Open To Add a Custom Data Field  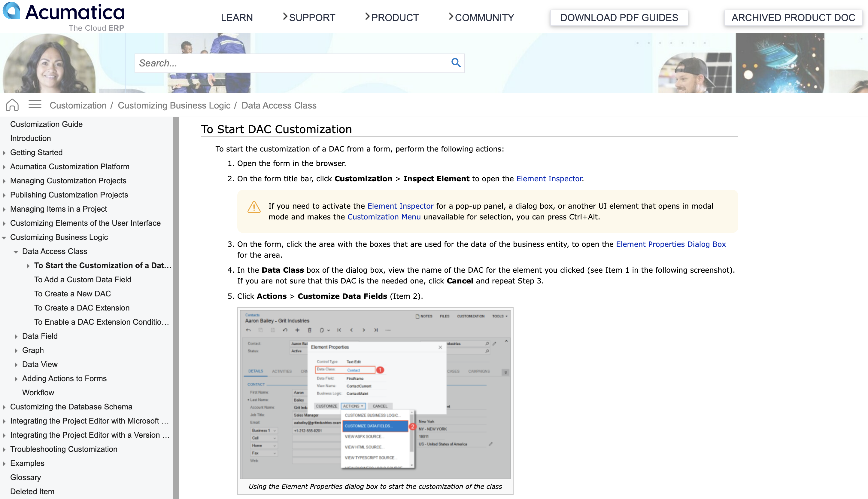click(x=83, y=280)
